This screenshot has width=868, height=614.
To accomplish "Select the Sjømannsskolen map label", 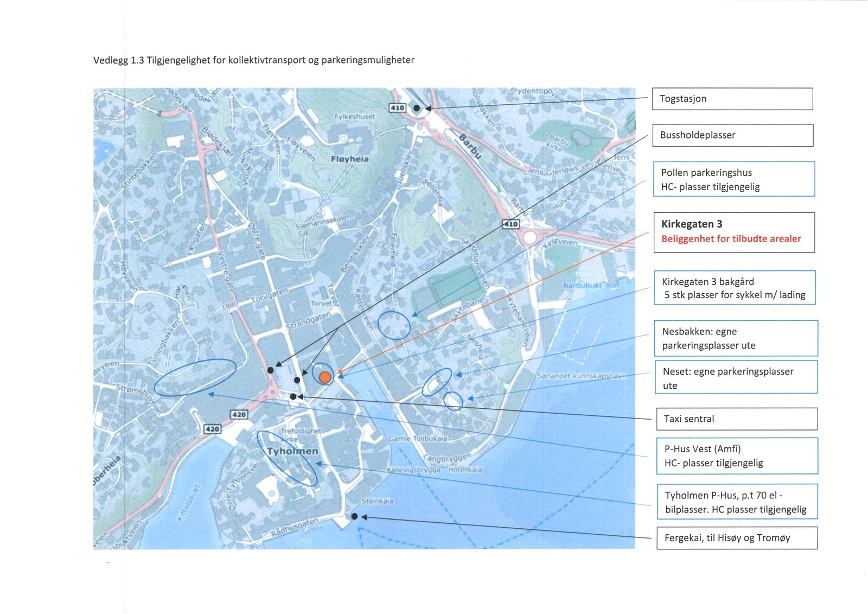I will click(324, 222).
